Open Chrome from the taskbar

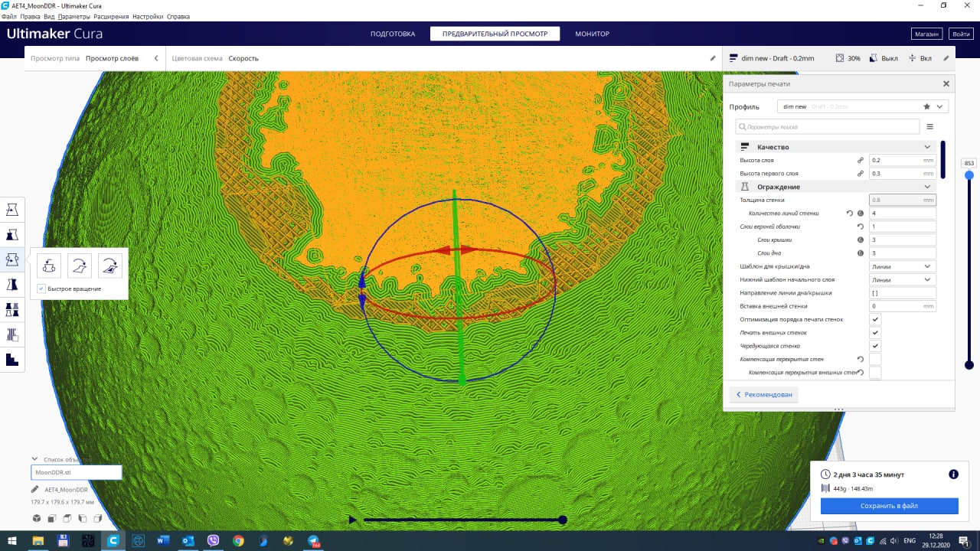[x=238, y=540]
